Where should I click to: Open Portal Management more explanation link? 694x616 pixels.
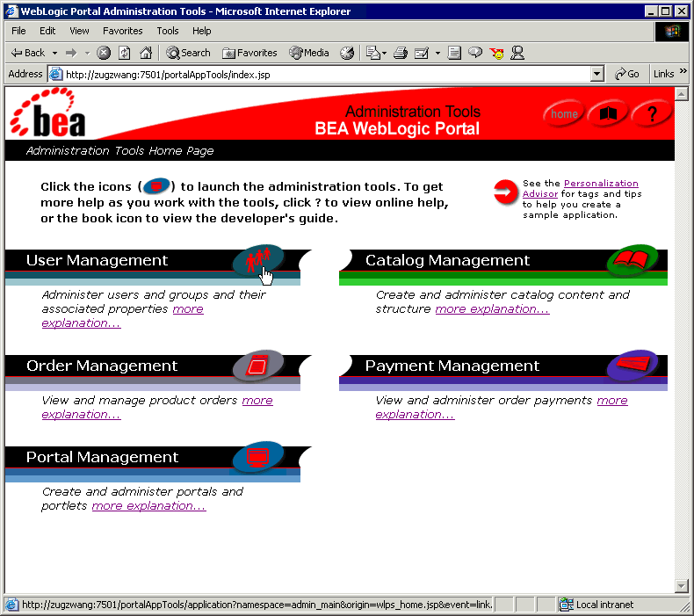[148, 506]
